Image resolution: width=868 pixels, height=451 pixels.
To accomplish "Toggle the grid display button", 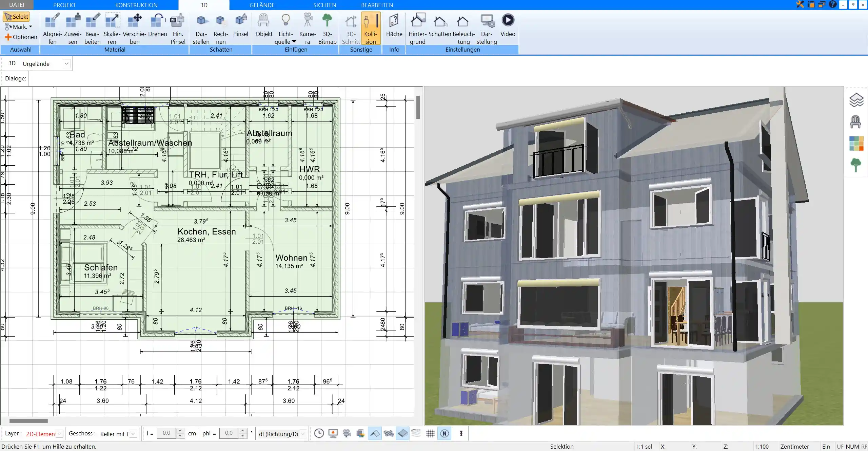I will coord(430,433).
